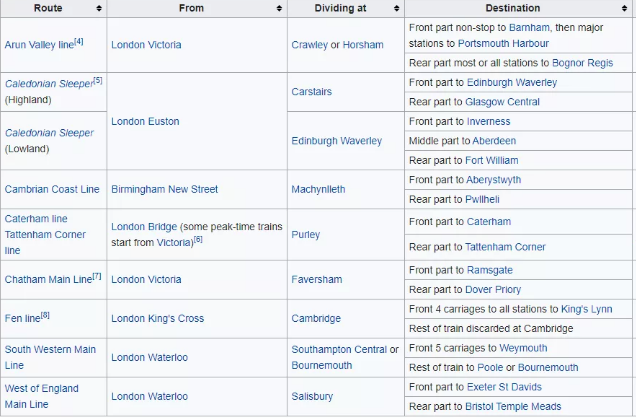Screen dimensions: 636x418
Task: Open the Chatham Main Line link
Action: [x=48, y=280]
